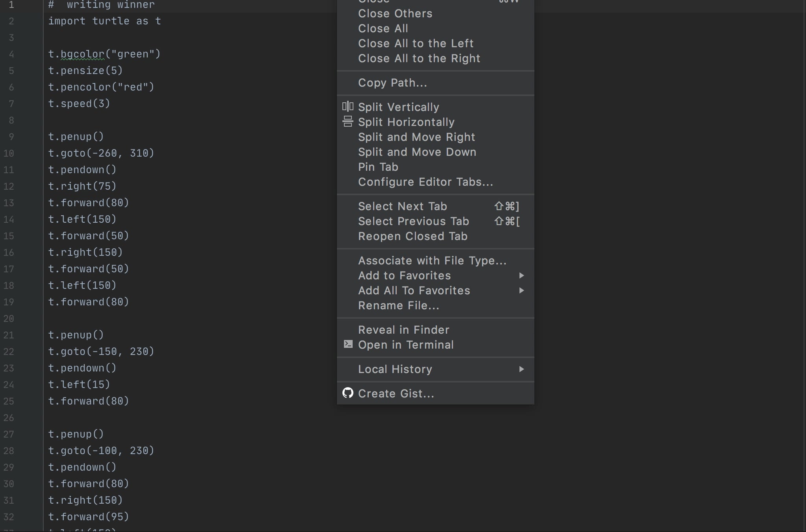Expand the Local History submenu arrow
Image resolution: width=806 pixels, height=532 pixels.
521,369
